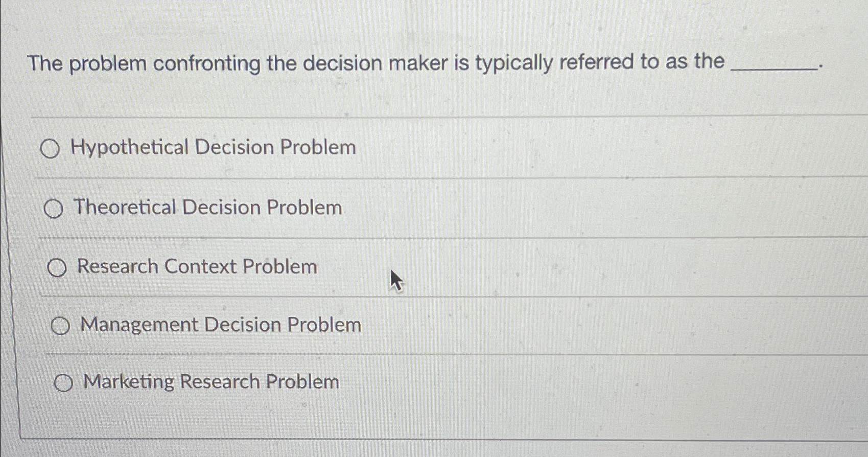
Task: Select the Marketing Research Problem radio button
Action: click(x=64, y=382)
